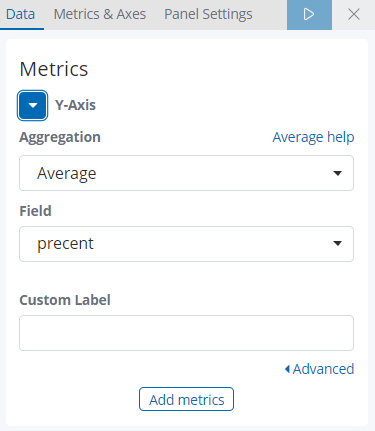Open the Field select showing precent
The image size is (375, 431).
[186, 244]
